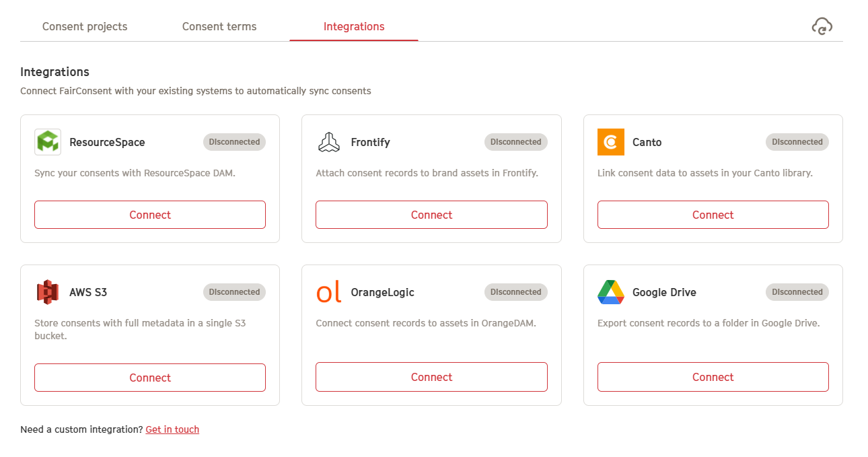Open the Consent projects tab

coord(85,27)
